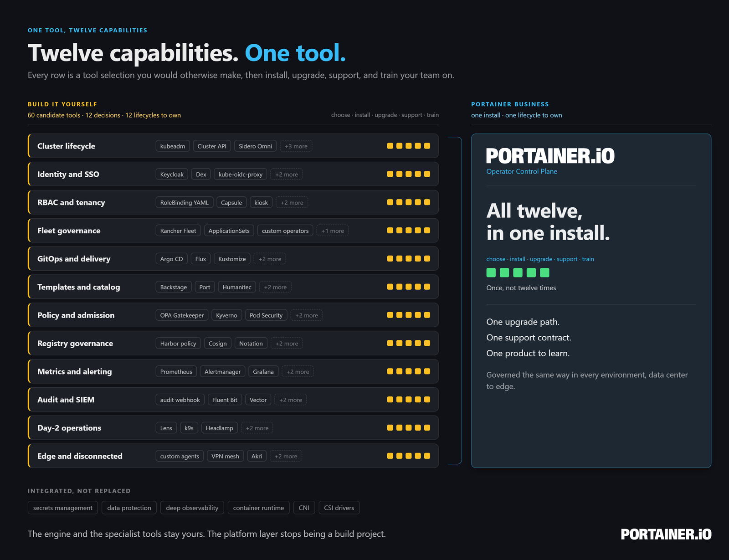Click the Prometheus tool chip

(x=176, y=371)
